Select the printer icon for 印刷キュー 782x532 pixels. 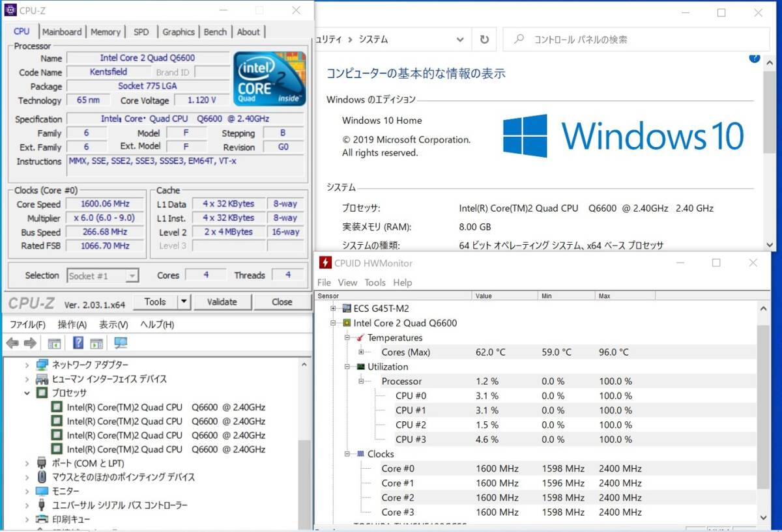[42, 520]
